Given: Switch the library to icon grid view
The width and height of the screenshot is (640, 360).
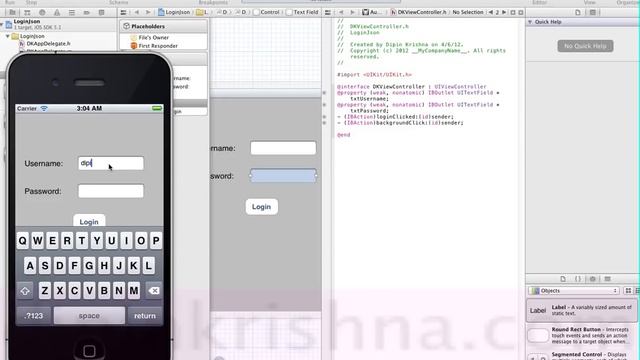Looking at the screenshot, I should (628, 291).
